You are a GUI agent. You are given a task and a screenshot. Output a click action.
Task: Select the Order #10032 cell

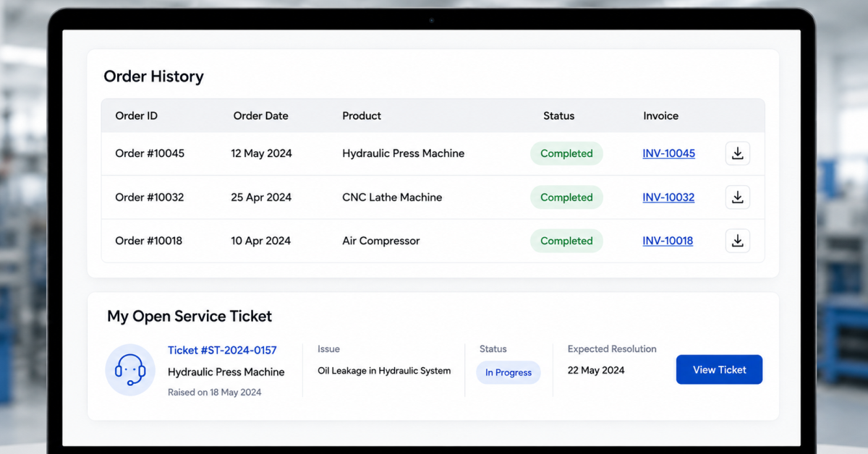pyautogui.click(x=149, y=197)
